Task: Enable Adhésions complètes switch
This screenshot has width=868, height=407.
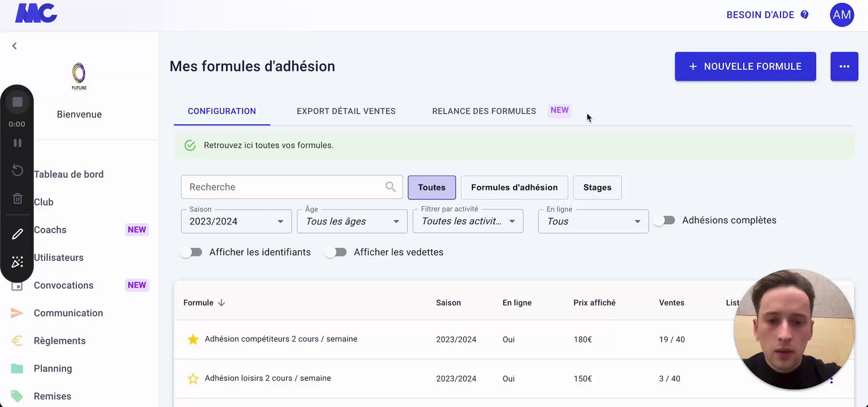Action: point(665,220)
